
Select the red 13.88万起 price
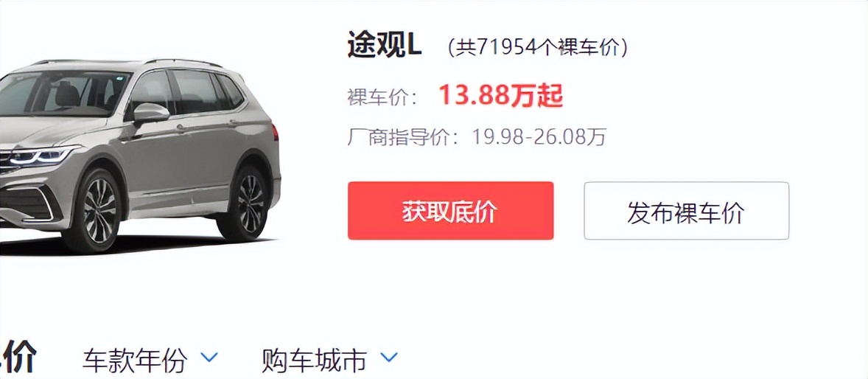[x=501, y=95]
